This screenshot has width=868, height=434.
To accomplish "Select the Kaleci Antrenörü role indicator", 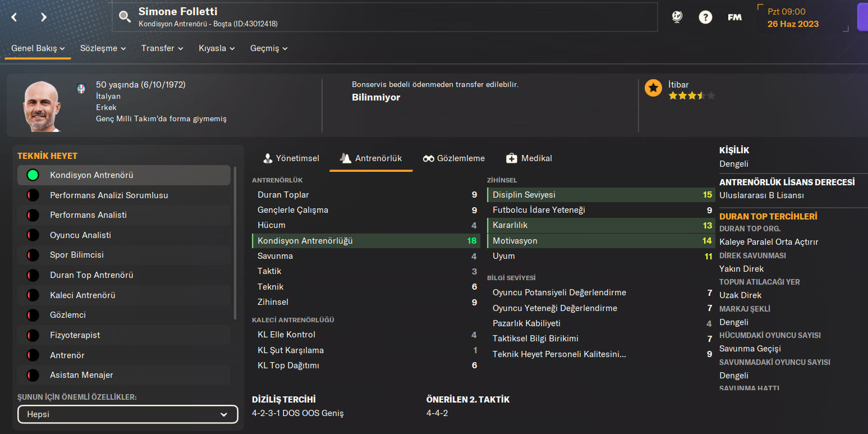I will 33,295.
